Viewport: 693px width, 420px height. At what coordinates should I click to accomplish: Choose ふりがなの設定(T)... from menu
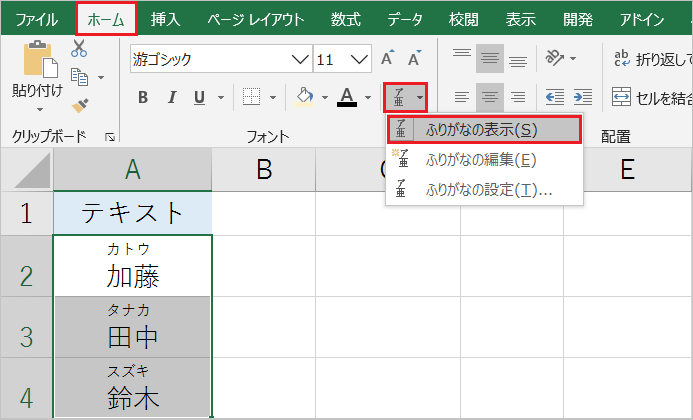pyautogui.click(x=485, y=190)
